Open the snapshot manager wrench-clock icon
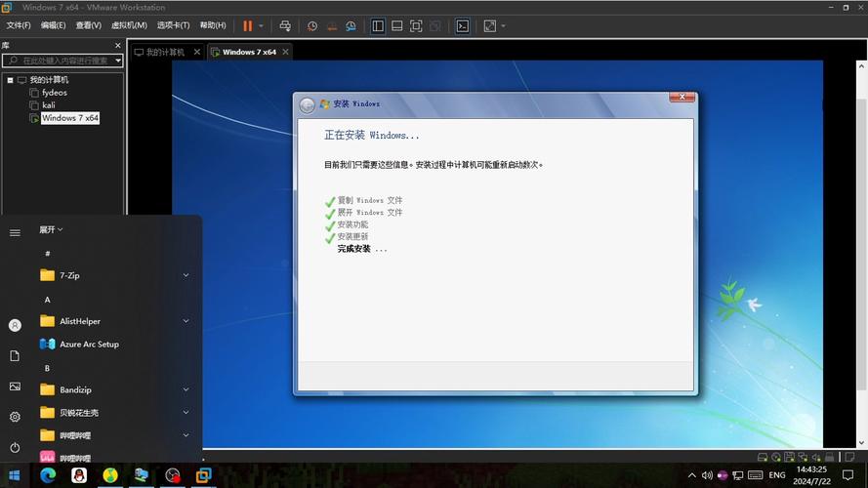 (x=351, y=26)
